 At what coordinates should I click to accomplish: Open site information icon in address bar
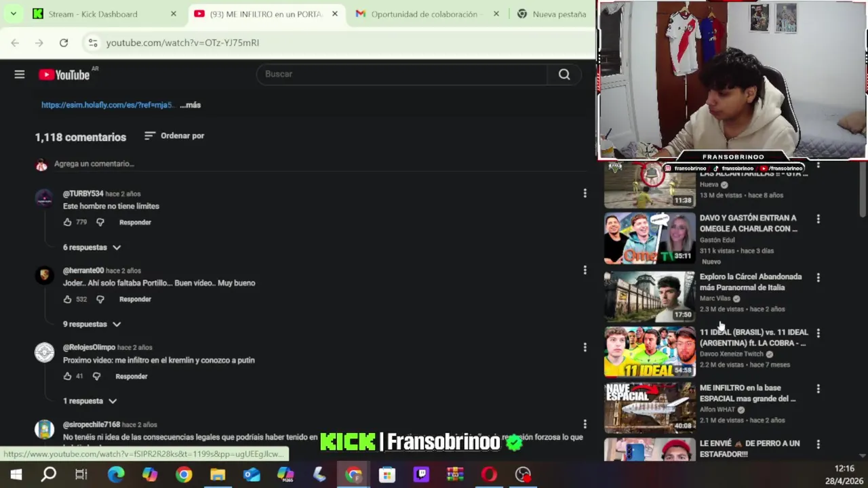click(93, 43)
